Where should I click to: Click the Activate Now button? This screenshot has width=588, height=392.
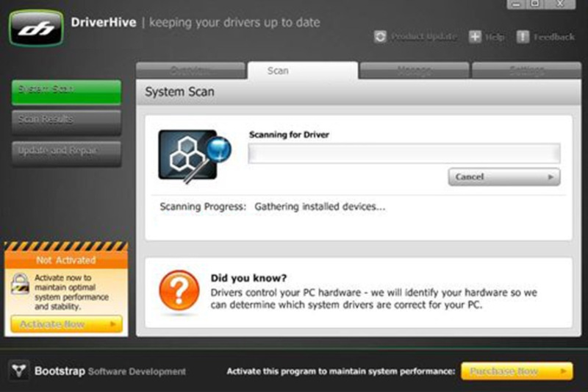tap(66, 324)
